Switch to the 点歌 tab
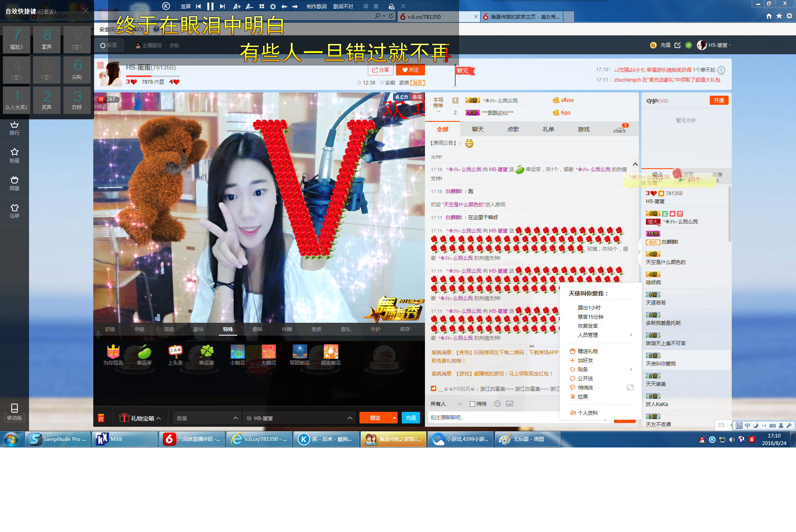Screen dimensions: 796x532 click(x=513, y=129)
